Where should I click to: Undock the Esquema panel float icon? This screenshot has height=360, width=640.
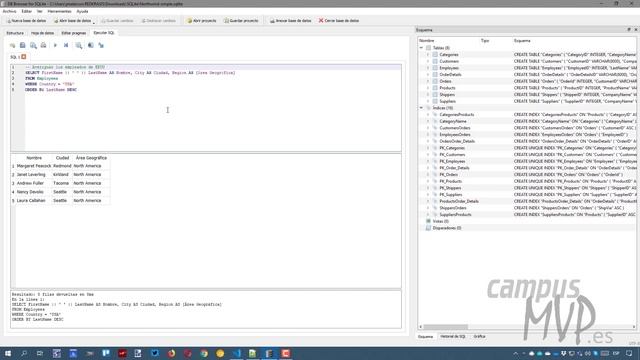[x=629, y=30]
